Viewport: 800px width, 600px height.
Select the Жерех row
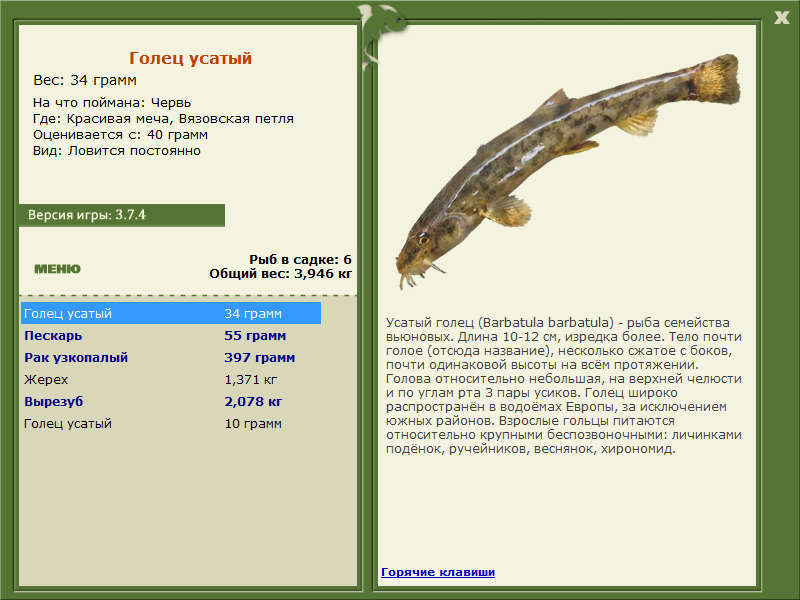click(x=171, y=380)
